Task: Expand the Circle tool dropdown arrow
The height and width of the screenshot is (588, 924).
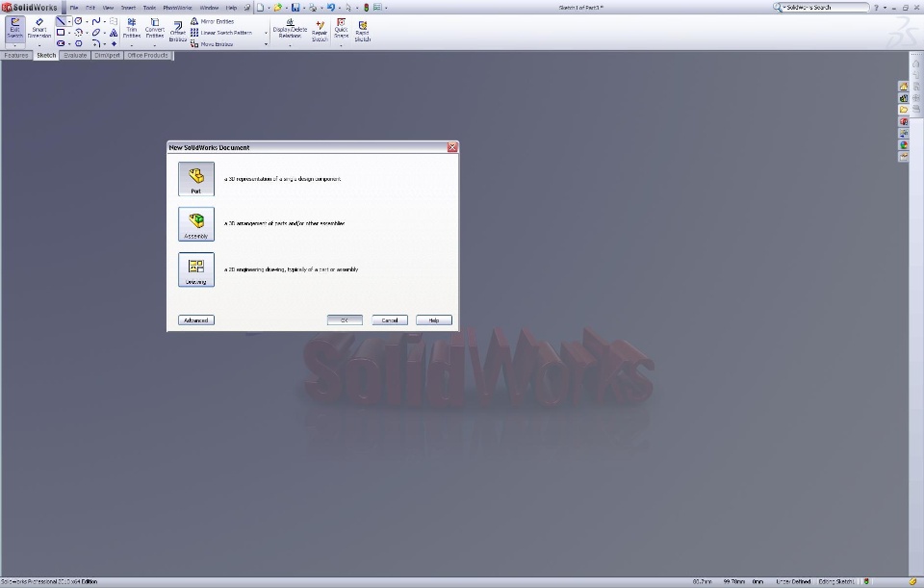Action: click(87, 22)
